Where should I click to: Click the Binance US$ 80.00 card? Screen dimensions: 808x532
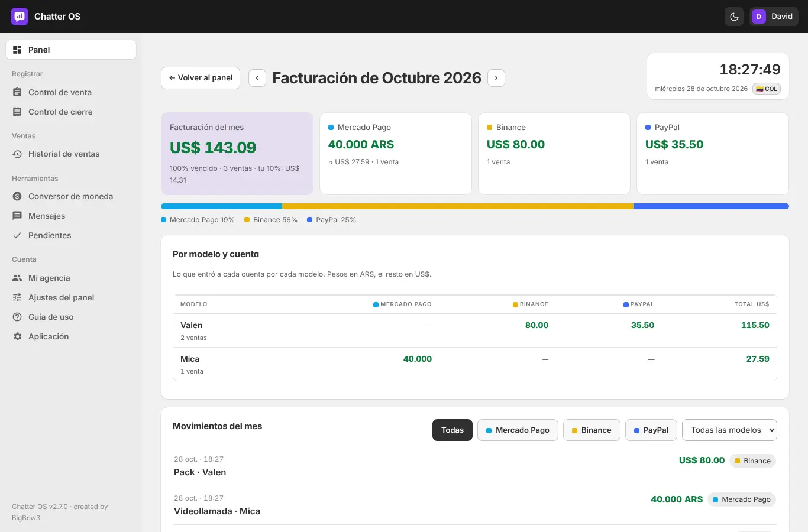tap(554, 154)
